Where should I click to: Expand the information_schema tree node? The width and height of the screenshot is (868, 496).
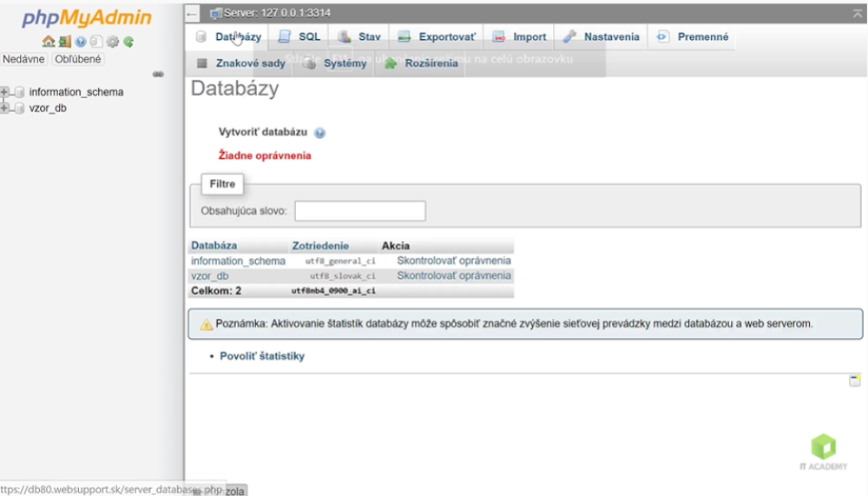(x=5, y=92)
